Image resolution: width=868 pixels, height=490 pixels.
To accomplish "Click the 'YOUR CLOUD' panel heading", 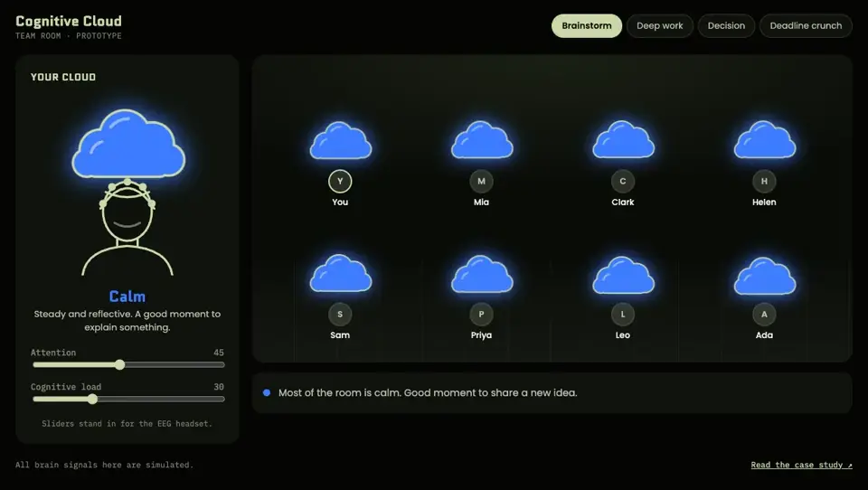I will tap(63, 77).
